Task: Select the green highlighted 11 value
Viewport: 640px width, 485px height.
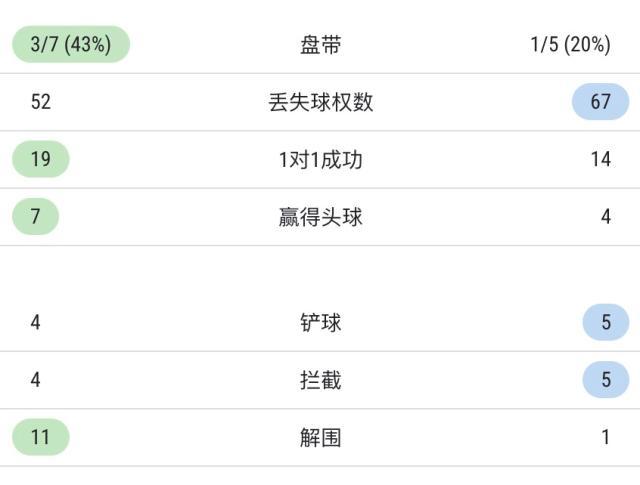Action: pos(41,437)
